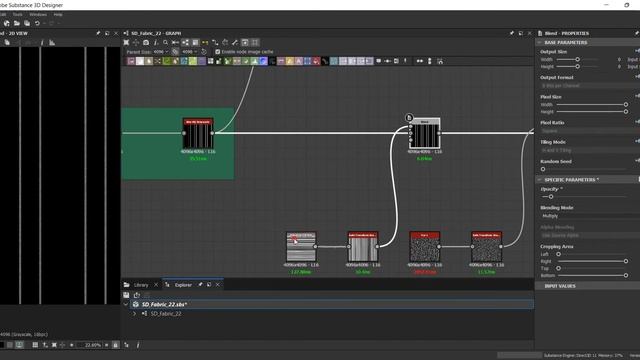Switch to the Library tab
The image size is (640, 360).
pos(141,285)
